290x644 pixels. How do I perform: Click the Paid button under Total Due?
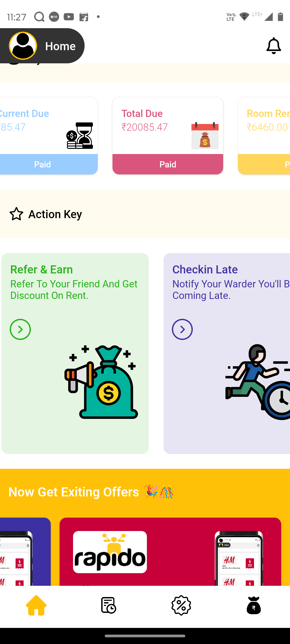(168, 164)
